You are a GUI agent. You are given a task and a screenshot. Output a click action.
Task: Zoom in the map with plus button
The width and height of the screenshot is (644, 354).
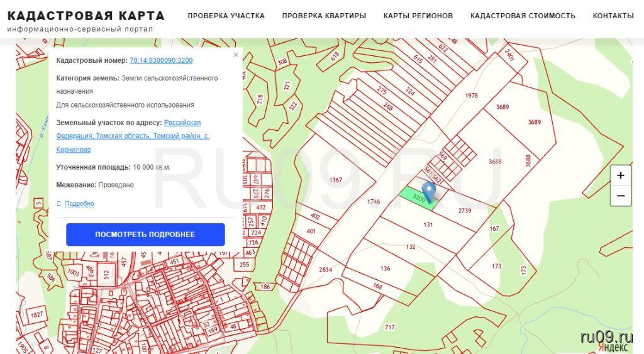[620, 175]
